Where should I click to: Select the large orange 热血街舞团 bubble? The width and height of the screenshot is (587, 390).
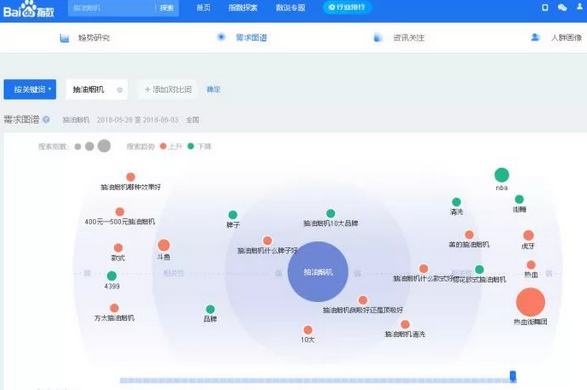click(530, 302)
